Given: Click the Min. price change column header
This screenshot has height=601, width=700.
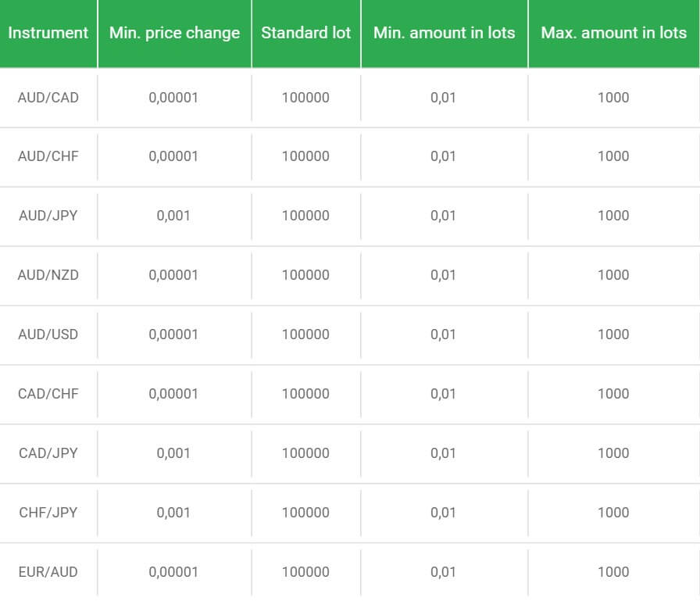Looking at the screenshot, I should coord(174,33).
